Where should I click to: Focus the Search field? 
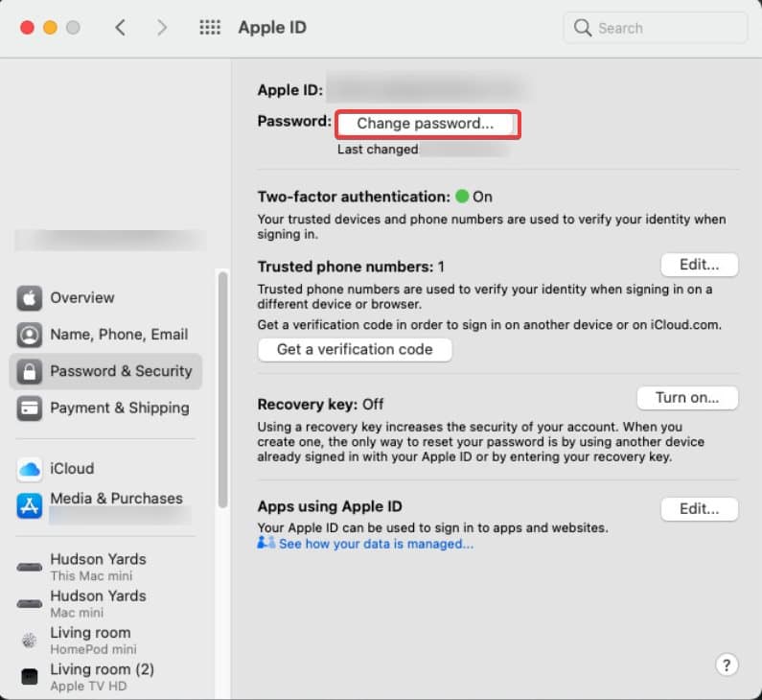(655, 28)
